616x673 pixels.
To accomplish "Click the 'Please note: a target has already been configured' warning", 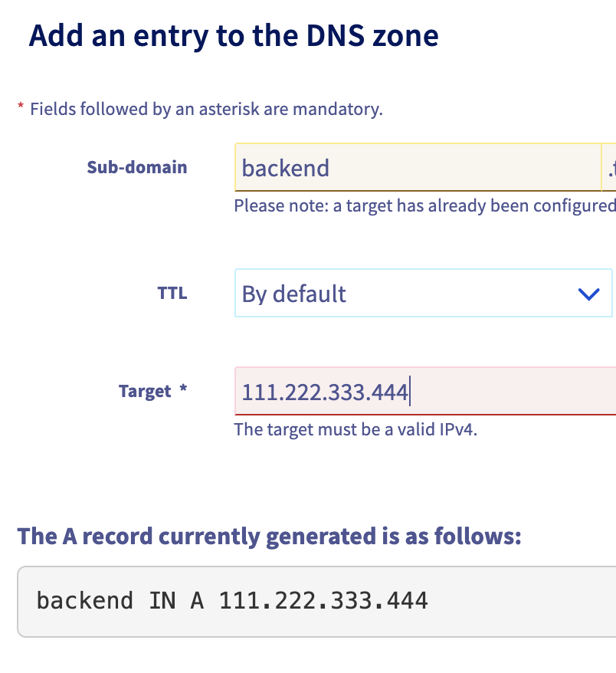I will [x=425, y=205].
